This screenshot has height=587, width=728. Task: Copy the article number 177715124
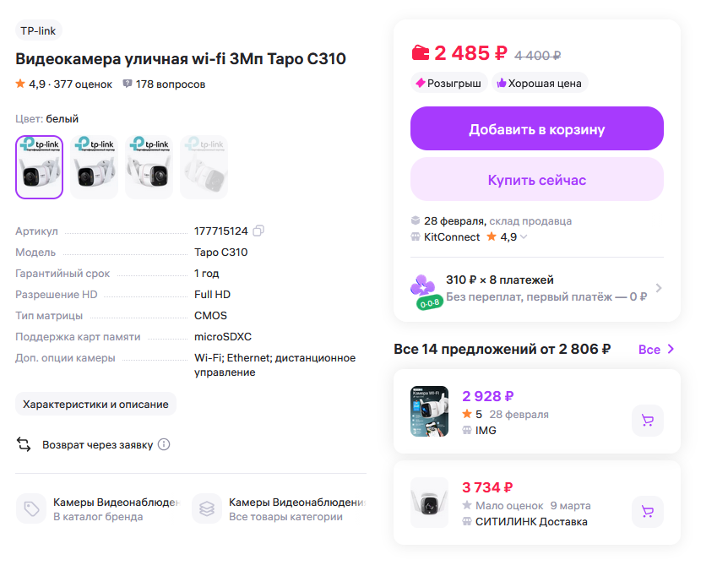(x=259, y=231)
